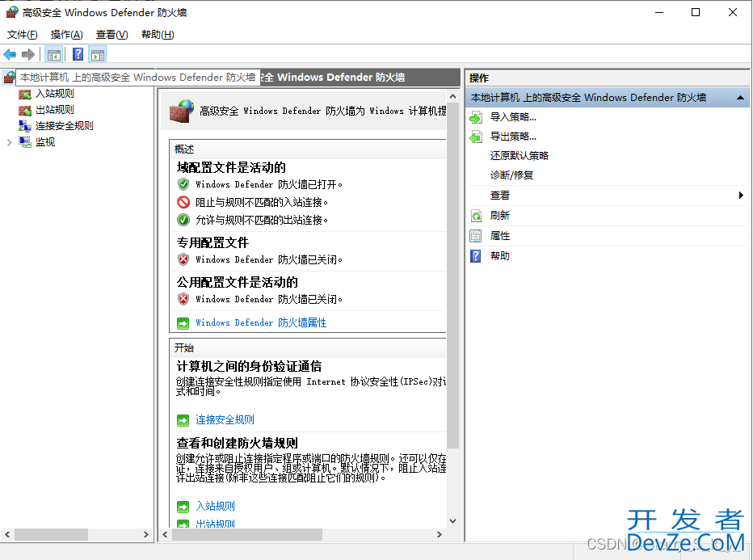Click the 帮助 help icon in actions pane
The height and width of the screenshot is (560, 753).
click(476, 256)
